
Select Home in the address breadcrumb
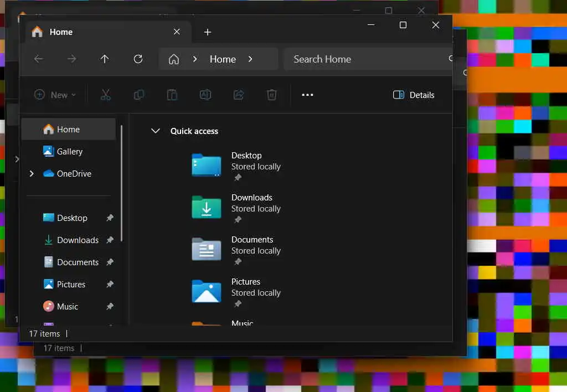pos(223,59)
